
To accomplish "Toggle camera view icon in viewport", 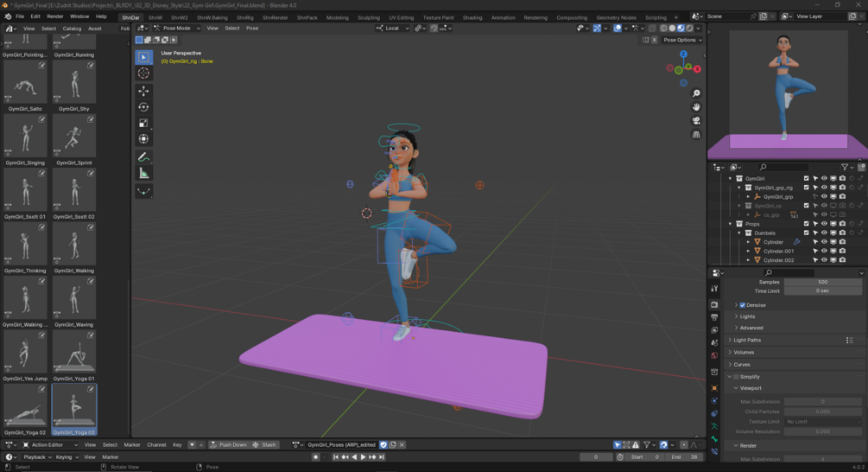I will [x=696, y=120].
